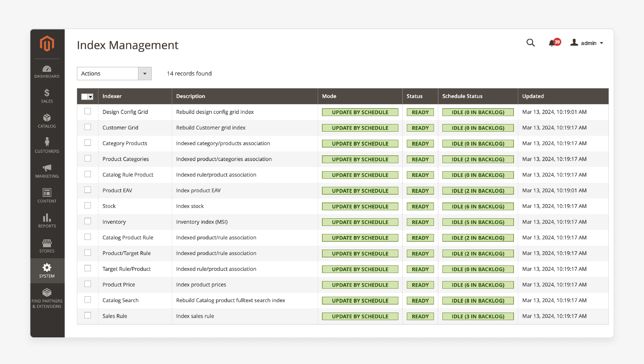Click the admin user avatar icon

pos(574,42)
